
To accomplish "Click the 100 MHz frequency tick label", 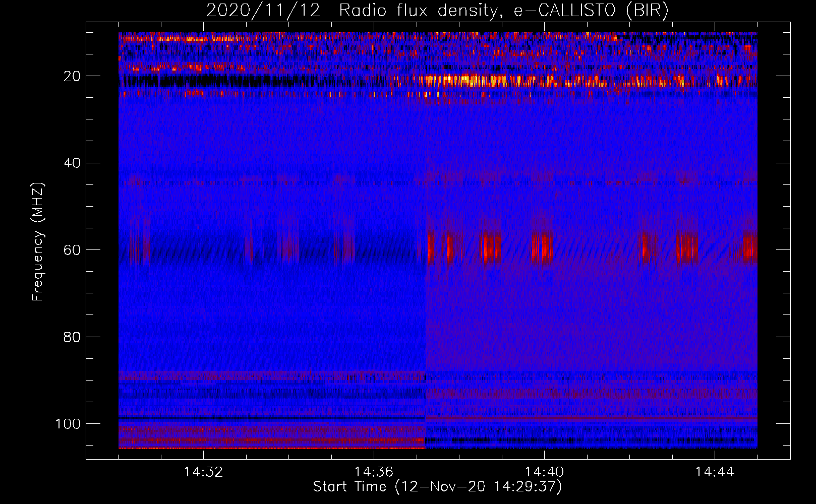I will click(x=68, y=424).
